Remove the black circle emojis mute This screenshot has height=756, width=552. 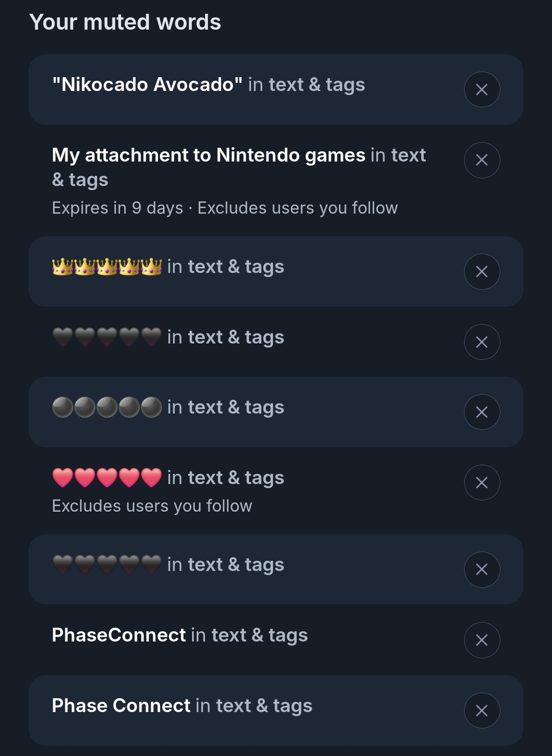[x=481, y=412]
